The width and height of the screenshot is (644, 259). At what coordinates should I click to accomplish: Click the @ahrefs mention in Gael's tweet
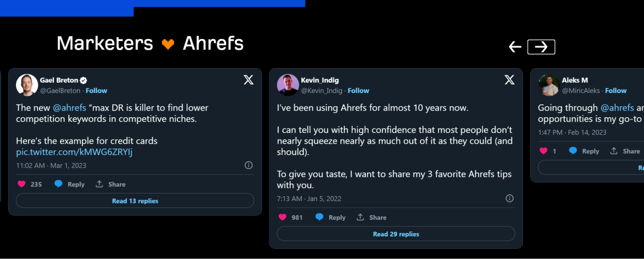[69, 108]
